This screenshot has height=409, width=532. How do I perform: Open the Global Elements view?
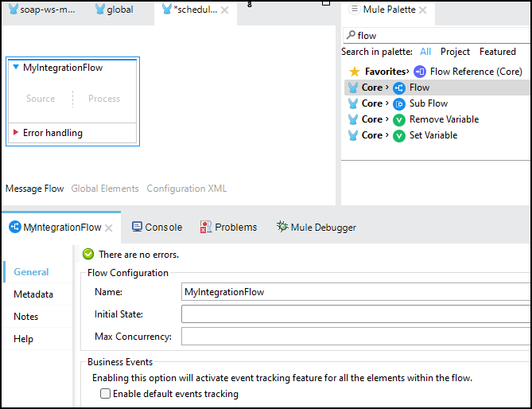pos(105,189)
